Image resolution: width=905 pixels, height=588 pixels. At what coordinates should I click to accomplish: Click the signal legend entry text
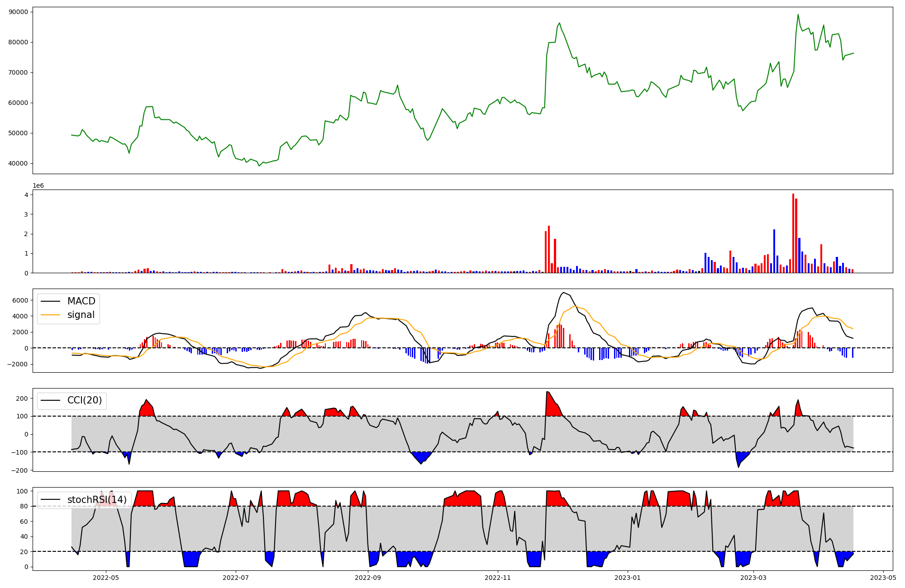click(81, 315)
